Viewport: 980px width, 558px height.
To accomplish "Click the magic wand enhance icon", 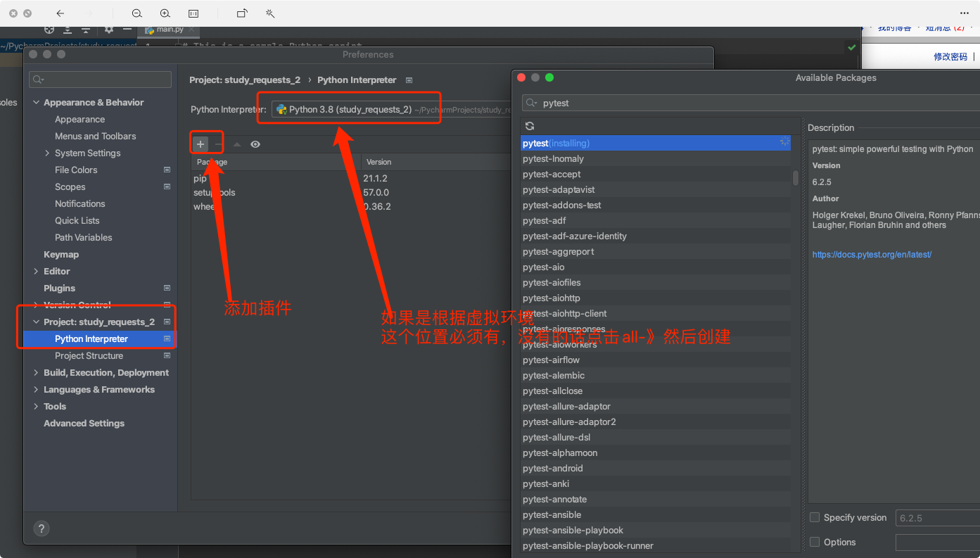I will (x=270, y=13).
